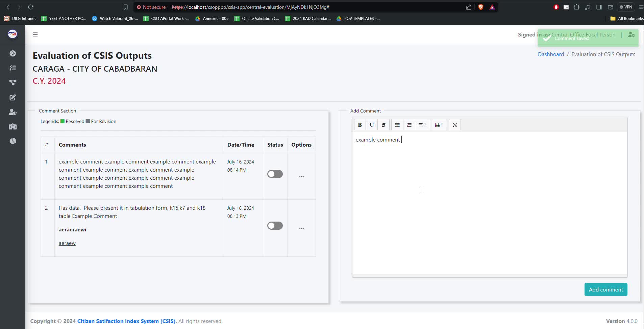Click the Add comment button
Screen dimensions: 644x329
click(x=605, y=289)
